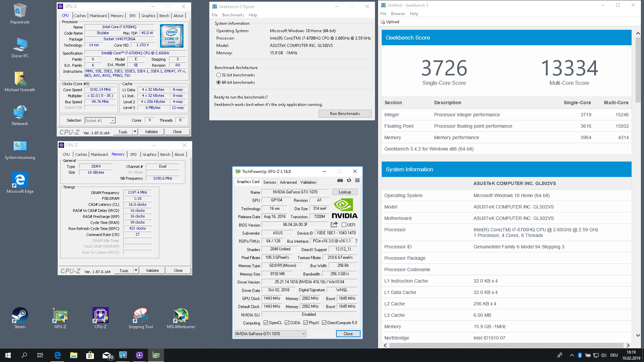
Task: Click the volume speaker tray icon
Action: (604, 355)
